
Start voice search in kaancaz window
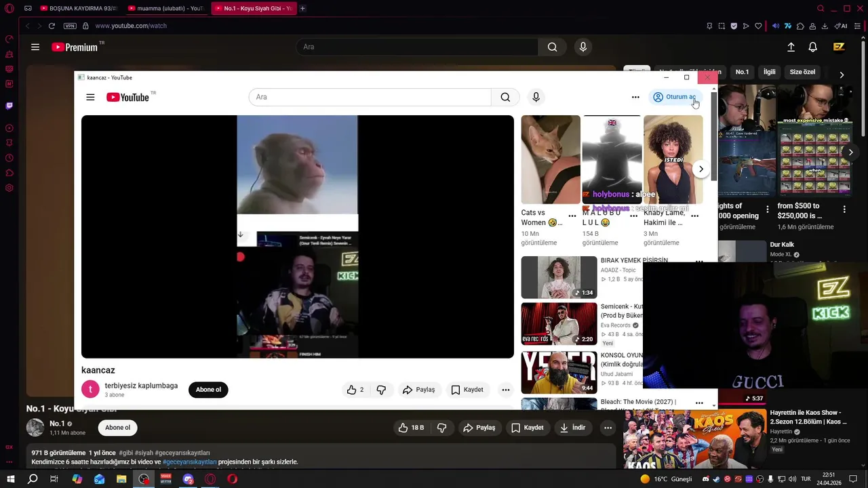pos(536,97)
